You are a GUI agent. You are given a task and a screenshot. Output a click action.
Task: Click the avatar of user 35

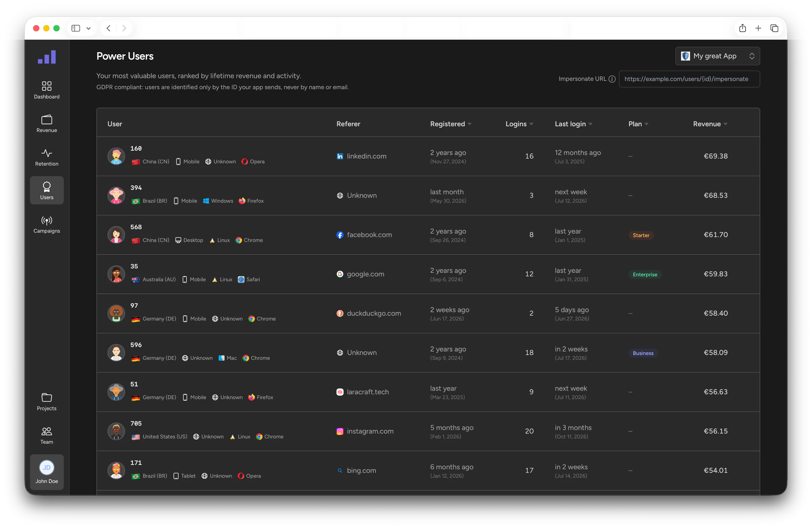point(116,274)
